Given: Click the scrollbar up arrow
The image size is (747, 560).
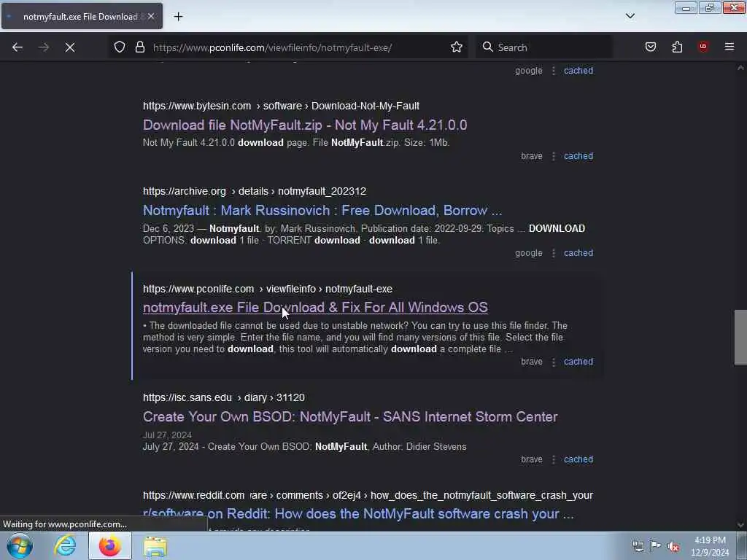Looking at the screenshot, I should point(740,68).
